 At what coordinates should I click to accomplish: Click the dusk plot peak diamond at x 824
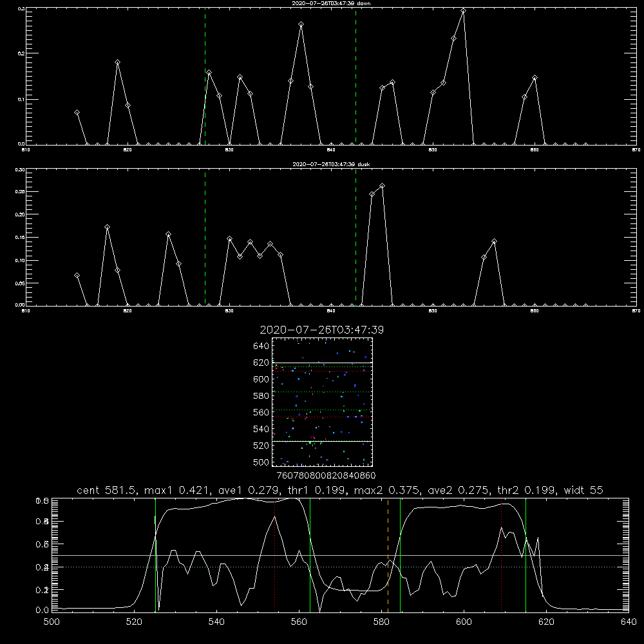click(168, 234)
